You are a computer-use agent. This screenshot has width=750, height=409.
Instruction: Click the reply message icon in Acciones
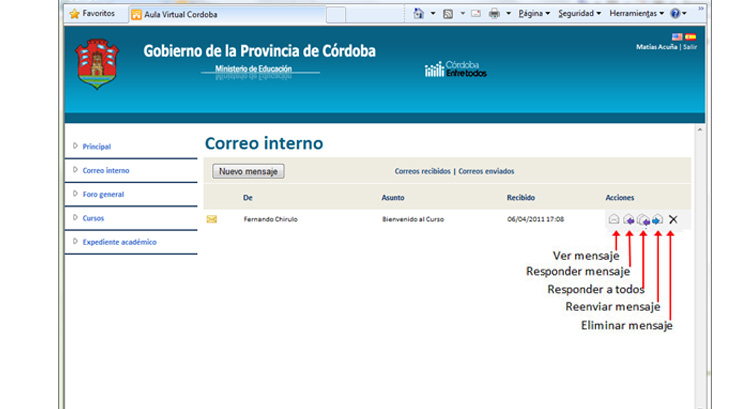[629, 219]
